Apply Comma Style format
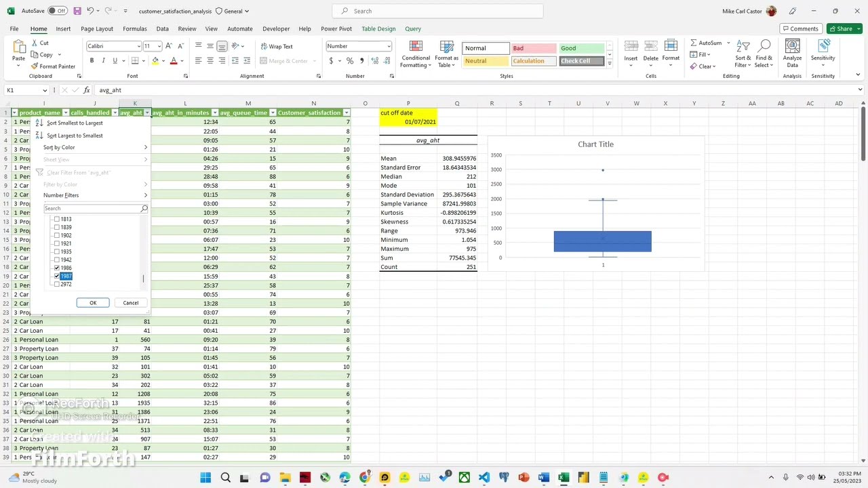The height and width of the screenshot is (488, 868). click(x=361, y=61)
